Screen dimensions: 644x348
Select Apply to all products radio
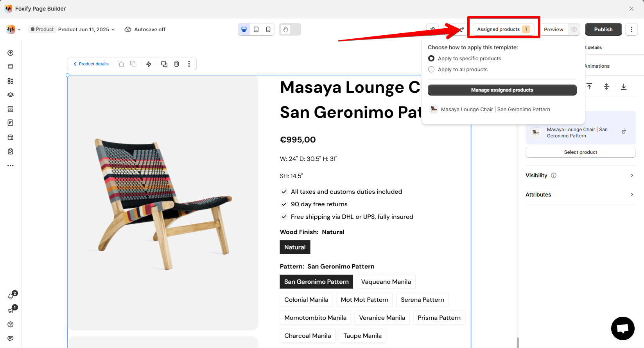click(x=431, y=69)
